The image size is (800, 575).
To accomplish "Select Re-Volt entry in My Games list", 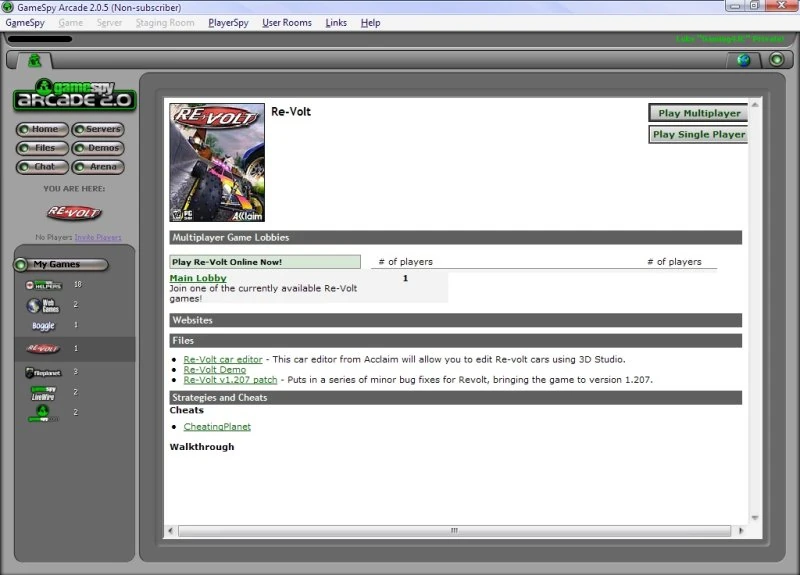I will pos(74,349).
